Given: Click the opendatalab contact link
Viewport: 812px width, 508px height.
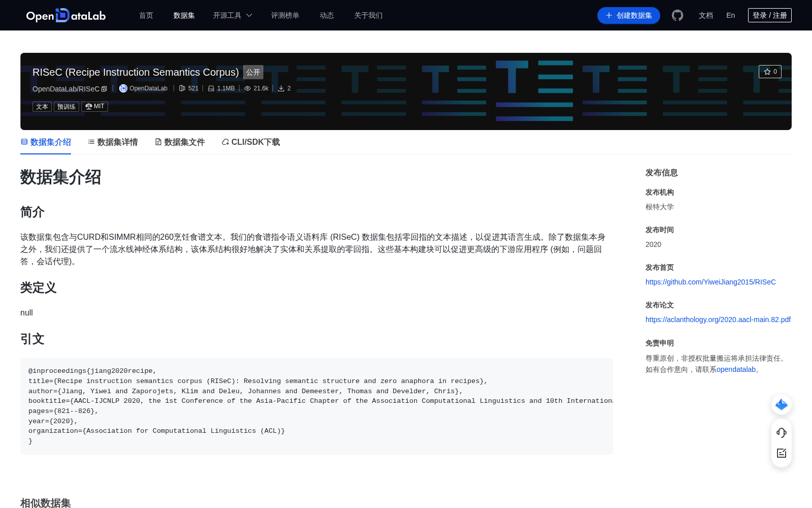Looking at the screenshot, I should (736, 369).
